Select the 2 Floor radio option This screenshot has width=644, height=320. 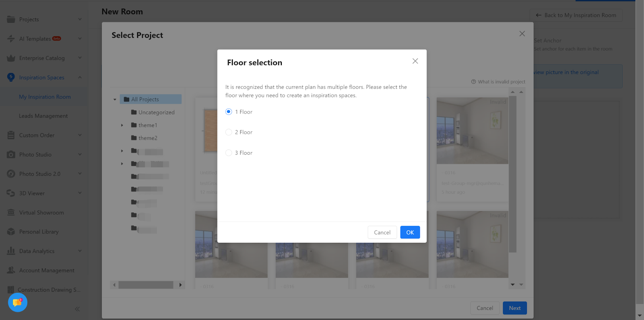(229, 132)
